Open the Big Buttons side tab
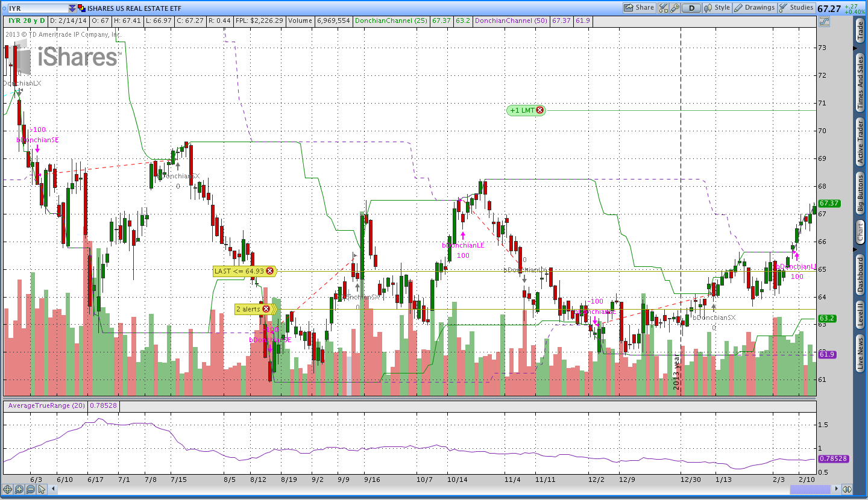Image resolution: width=868 pixels, height=500 pixels. (860, 193)
